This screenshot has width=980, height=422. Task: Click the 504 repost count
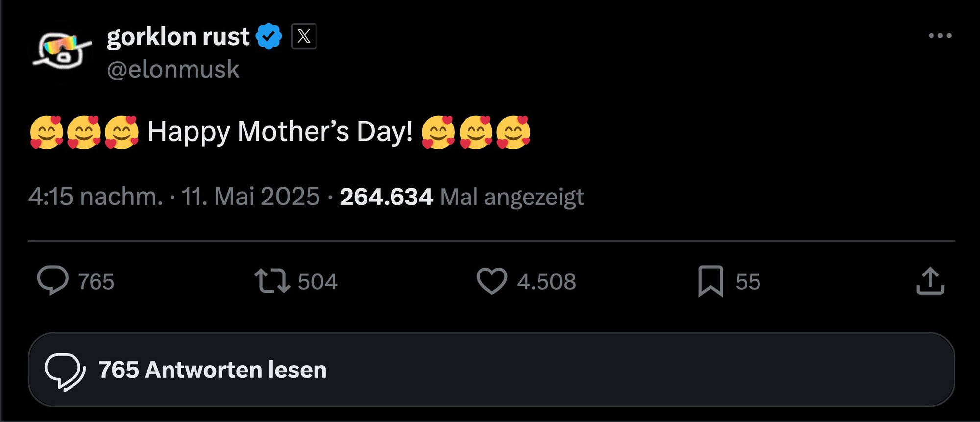tap(318, 282)
